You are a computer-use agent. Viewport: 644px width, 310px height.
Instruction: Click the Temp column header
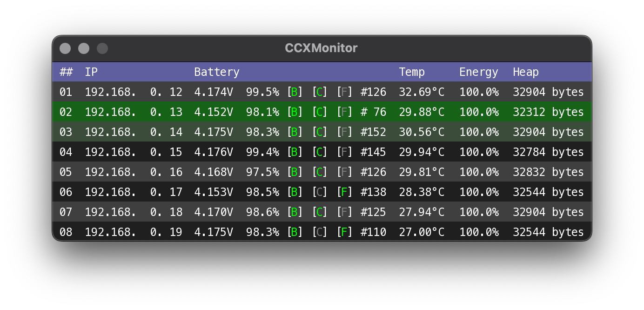pyautogui.click(x=411, y=72)
